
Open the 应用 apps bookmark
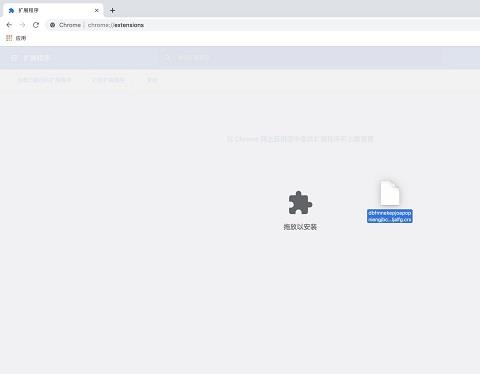click(x=16, y=38)
